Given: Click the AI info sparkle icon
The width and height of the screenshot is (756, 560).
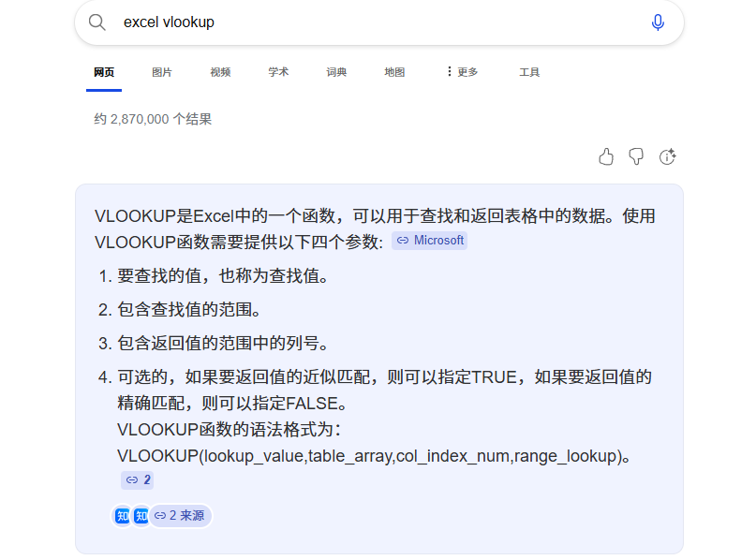Looking at the screenshot, I should click(x=667, y=156).
